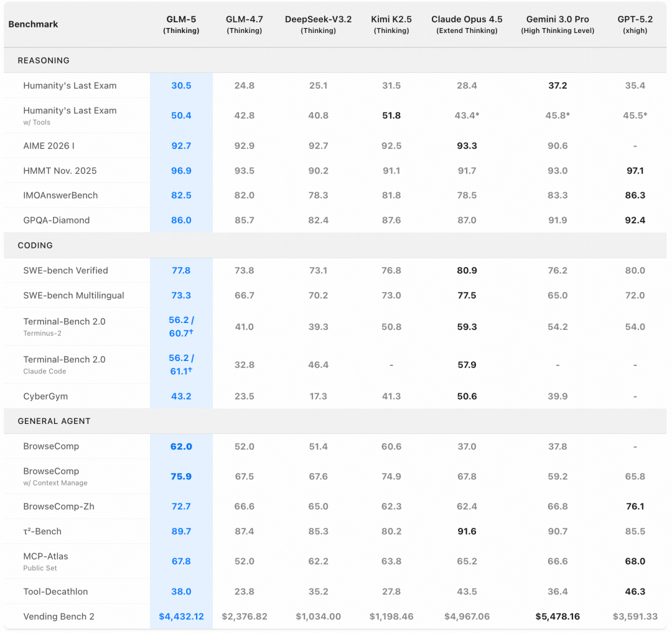Click the REASONING section heading
This screenshot has width=672, height=633.
pyautogui.click(x=44, y=60)
